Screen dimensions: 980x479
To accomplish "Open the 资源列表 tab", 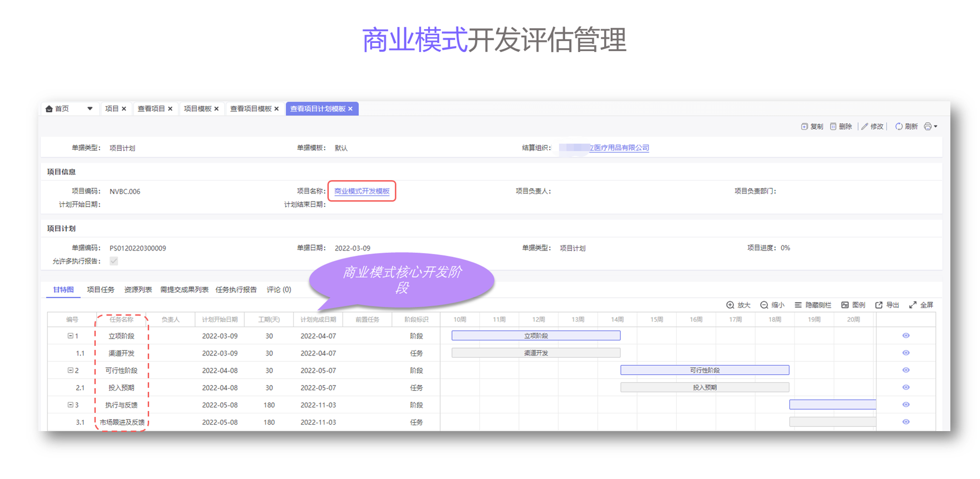I will click(138, 289).
